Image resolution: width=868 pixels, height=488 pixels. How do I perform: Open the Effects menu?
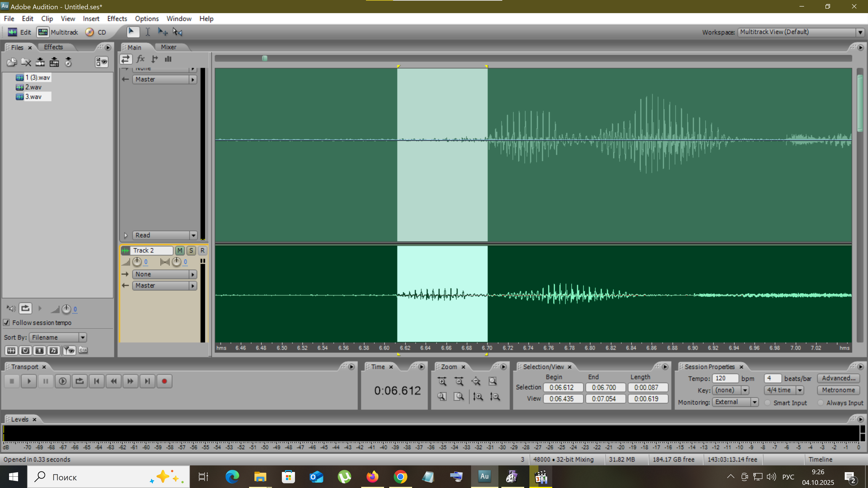(x=117, y=19)
